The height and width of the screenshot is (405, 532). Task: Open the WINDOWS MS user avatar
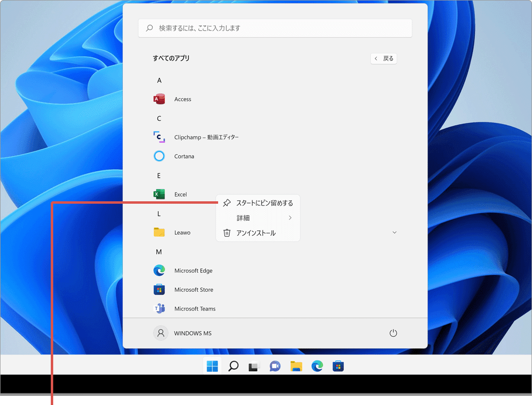(x=161, y=333)
